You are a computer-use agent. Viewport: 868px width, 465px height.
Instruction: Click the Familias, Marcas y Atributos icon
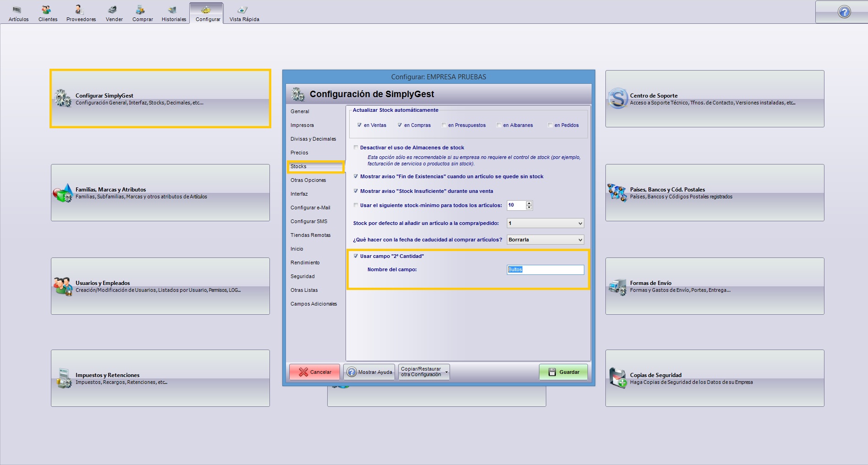[63, 193]
